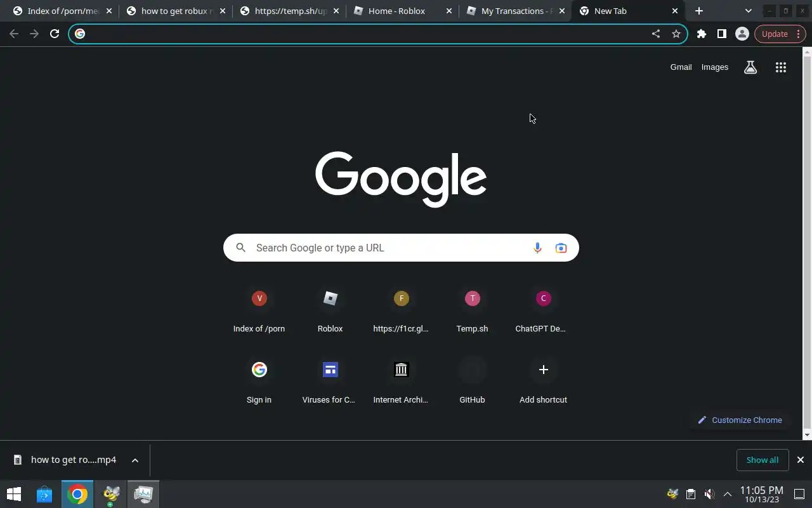The height and width of the screenshot is (508, 812).
Task: Click Show all downloads button
Action: click(x=763, y=460)
